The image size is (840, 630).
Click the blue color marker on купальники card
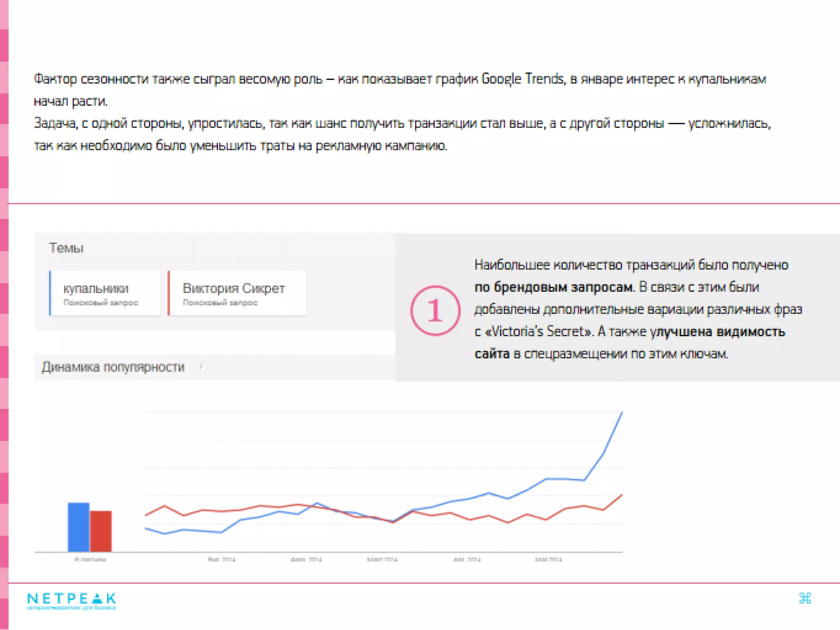pos(50,293)
